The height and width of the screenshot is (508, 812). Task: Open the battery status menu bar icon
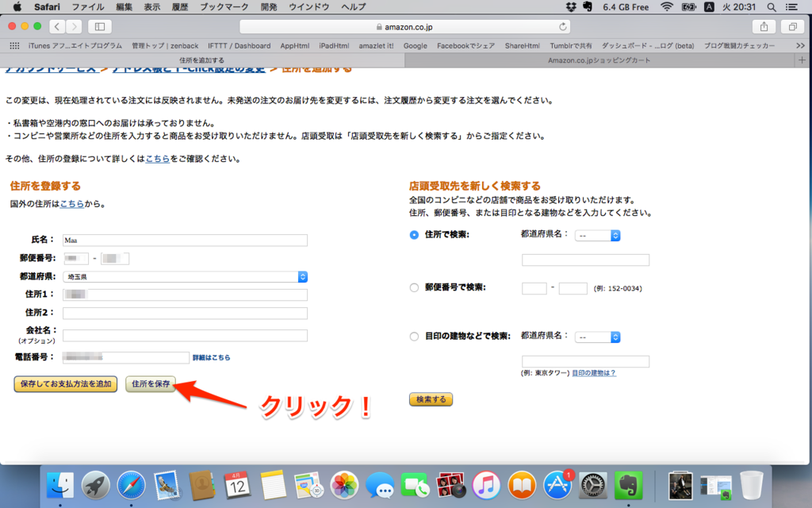689,6
